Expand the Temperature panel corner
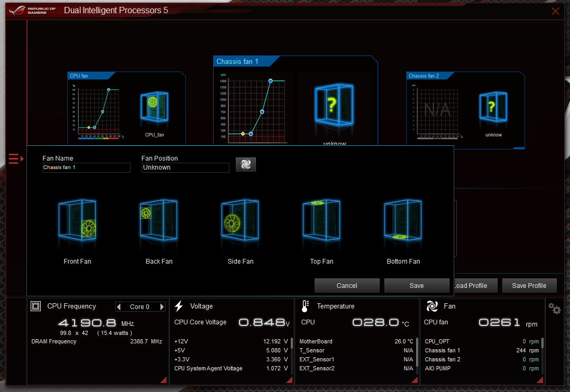Screen dimensions: 570x392 coord(415,380)
